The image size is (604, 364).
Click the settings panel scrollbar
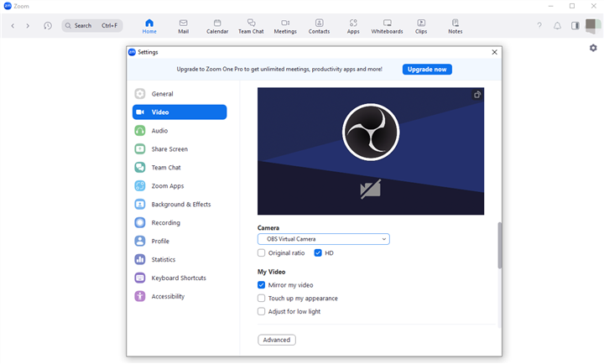[500, 246]
